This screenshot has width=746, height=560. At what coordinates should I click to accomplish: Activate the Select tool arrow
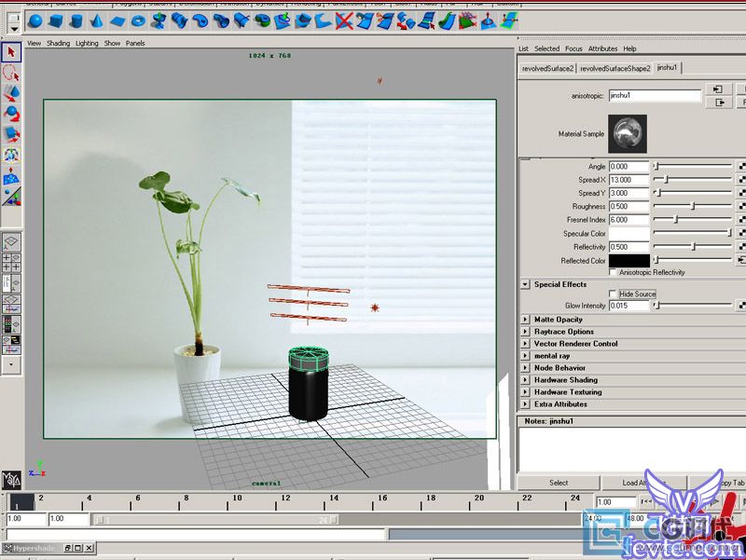[x=11, y=52]
